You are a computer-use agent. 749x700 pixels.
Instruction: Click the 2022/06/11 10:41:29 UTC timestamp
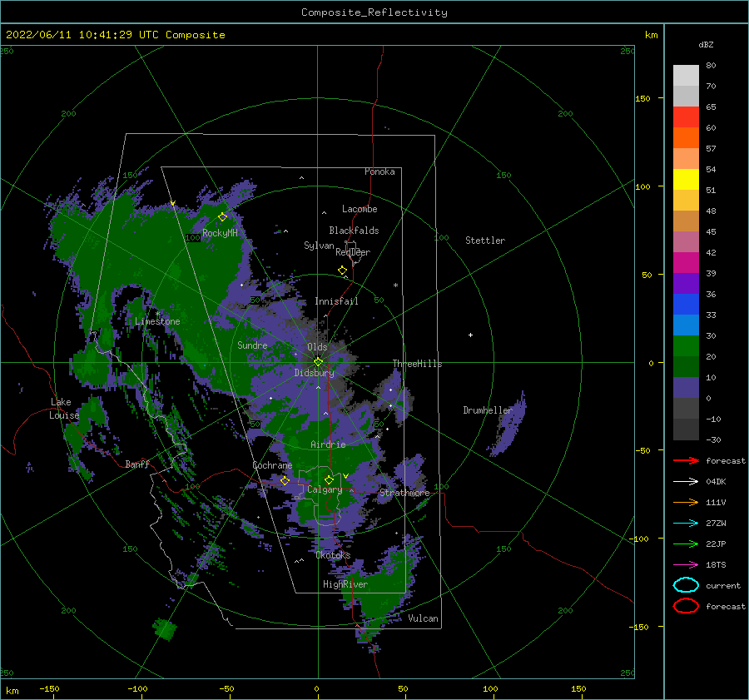[x=72, y=35]
